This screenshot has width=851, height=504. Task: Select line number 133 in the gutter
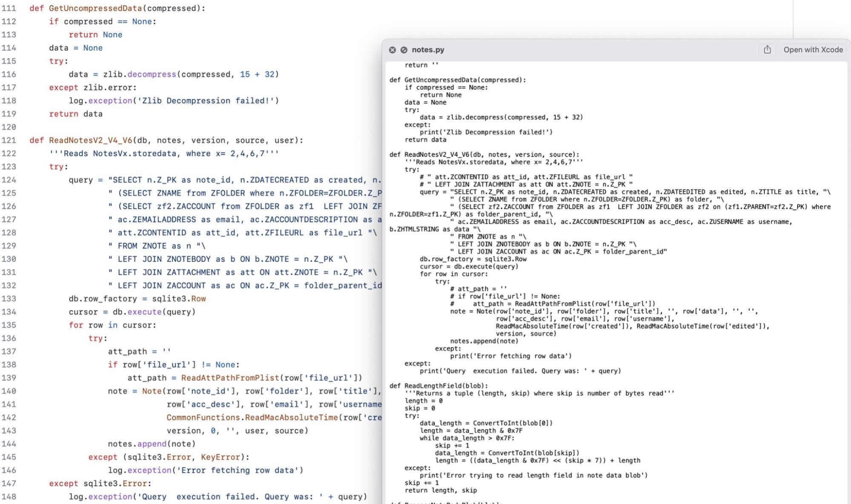[9, 299]
